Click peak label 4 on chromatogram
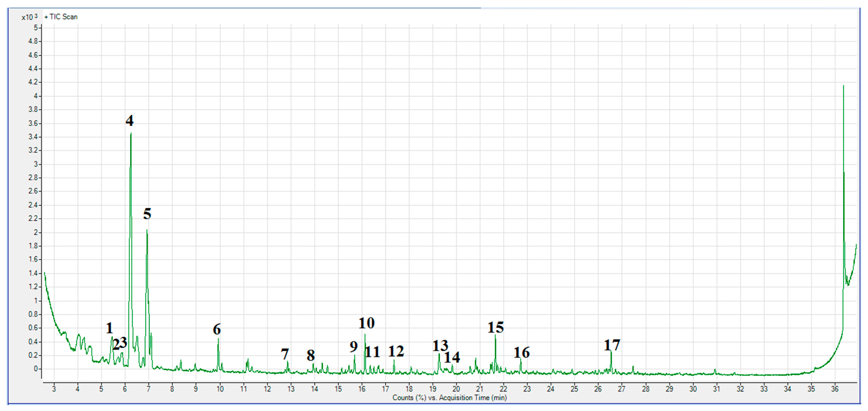The image size is (868, 411). point(129,121)
